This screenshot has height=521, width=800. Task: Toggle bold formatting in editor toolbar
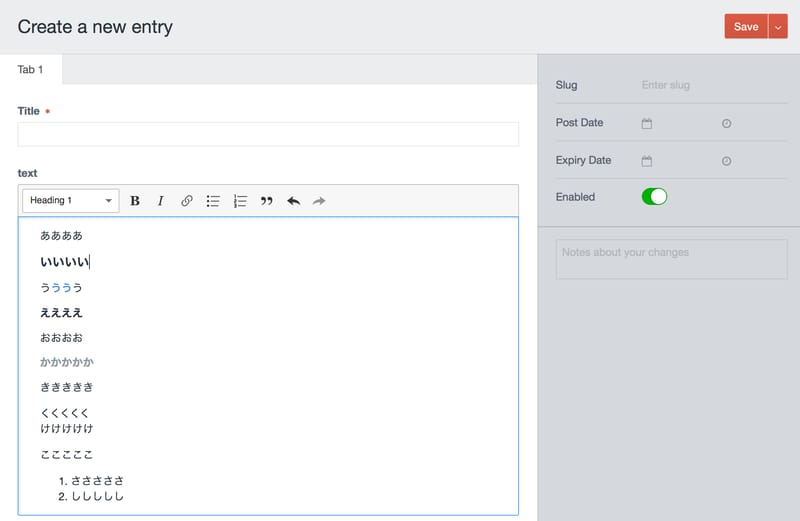pos(135,201)
